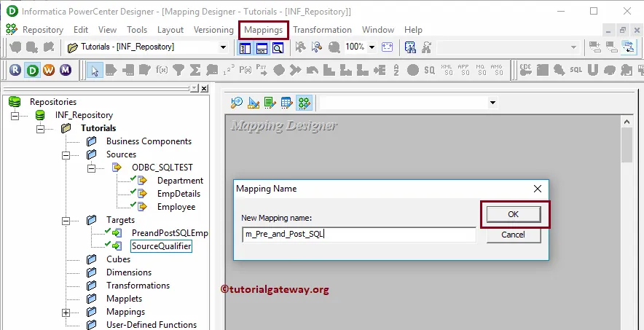This screenshot has width=644, height=330.
Task: Toggle the Overview window magnifier button
Action: coord(278,47)
